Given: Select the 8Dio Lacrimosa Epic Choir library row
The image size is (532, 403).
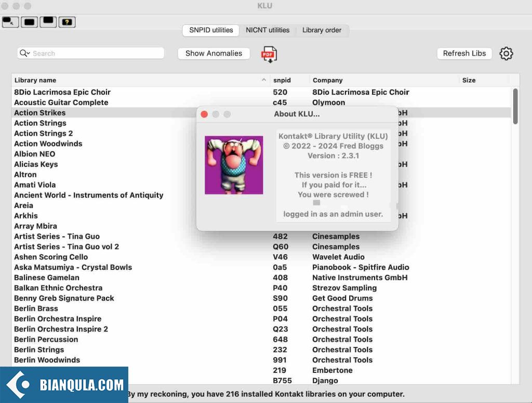Looking at the screenshot, I should 261,92.
